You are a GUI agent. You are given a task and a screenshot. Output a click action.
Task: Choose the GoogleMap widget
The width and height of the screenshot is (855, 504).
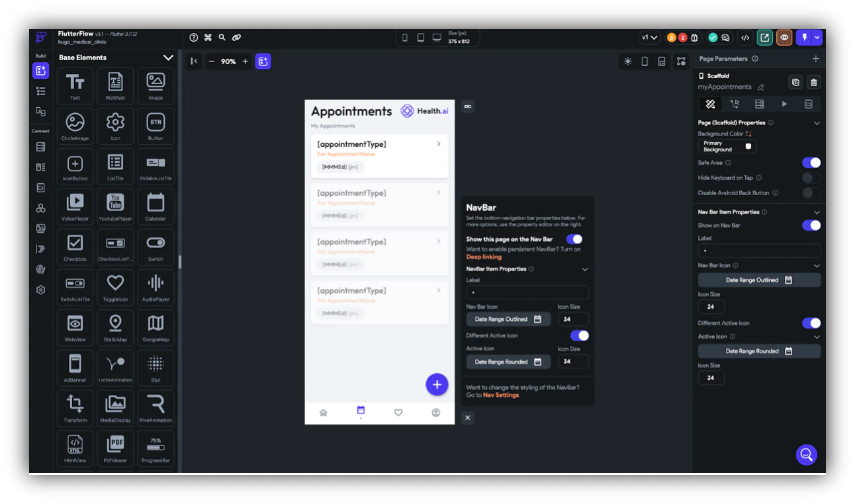point(156,328)
